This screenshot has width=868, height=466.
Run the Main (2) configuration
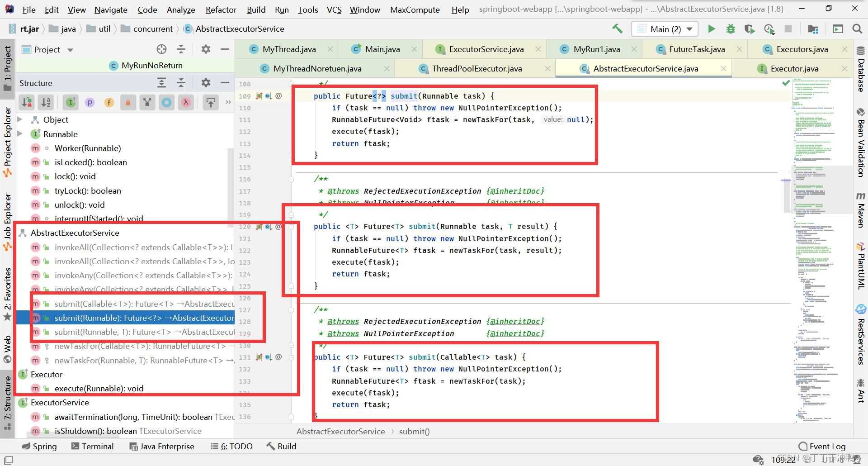711,29
